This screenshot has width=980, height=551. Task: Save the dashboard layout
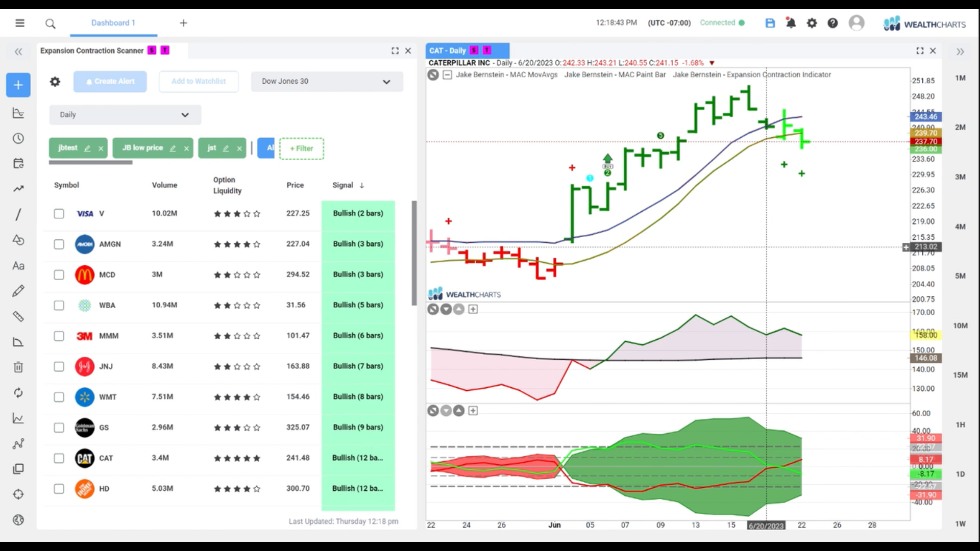770,23
